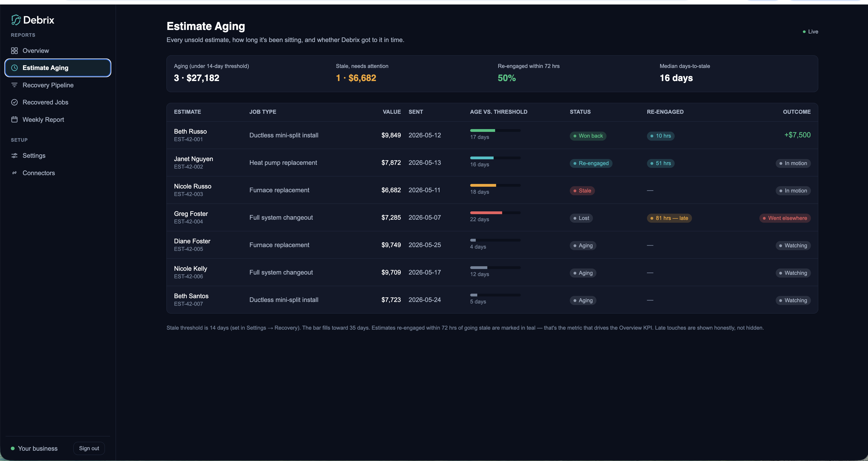Click the Your business account label

[38, 448]
